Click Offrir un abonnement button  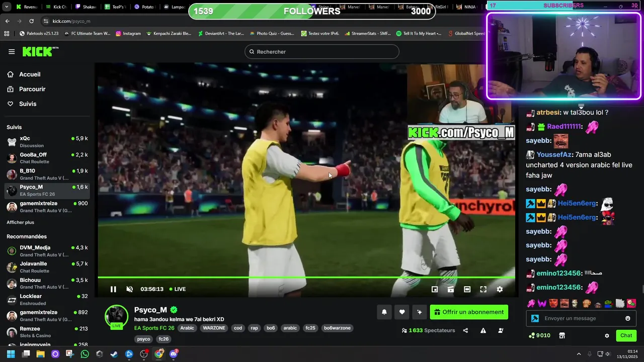[x=469, y=312]
